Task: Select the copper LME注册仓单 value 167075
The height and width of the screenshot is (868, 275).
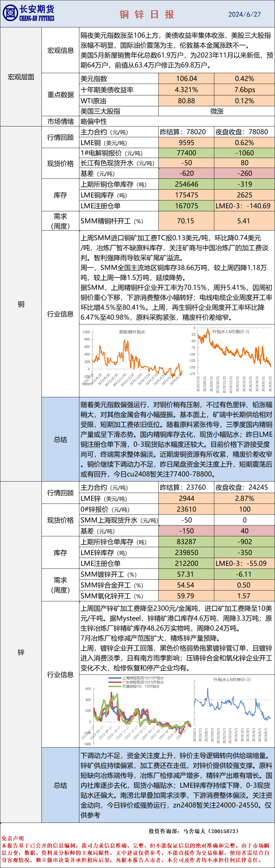Action: 186,206
